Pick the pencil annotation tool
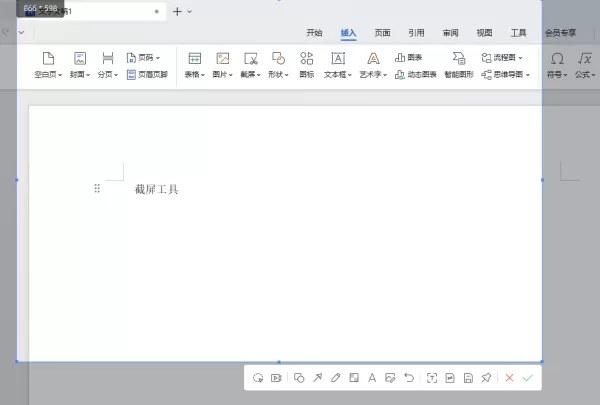Viewport: 600px width, 405px height. [x=336, y=378]
